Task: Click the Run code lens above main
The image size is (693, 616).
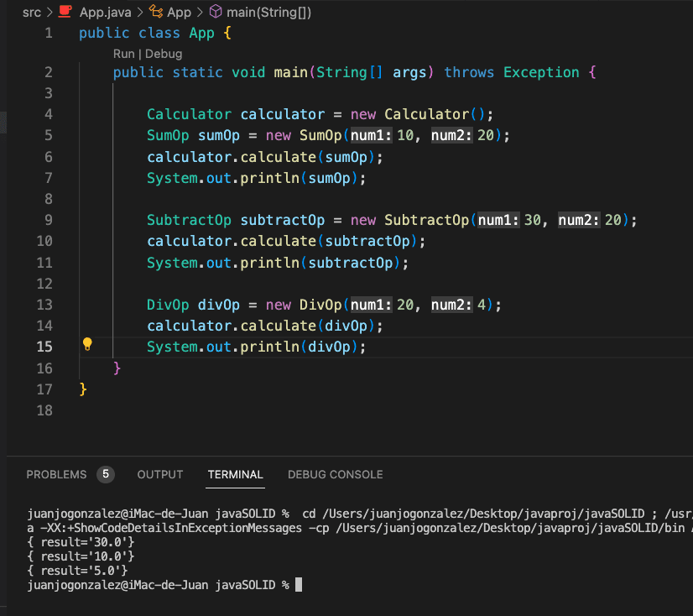Action: tap(124, 54)
